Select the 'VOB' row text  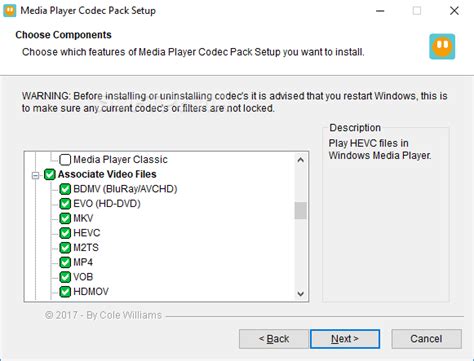coord(83,277)
